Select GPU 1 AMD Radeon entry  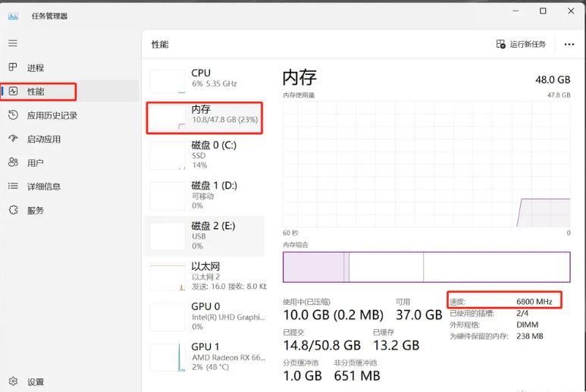(x=205, y=357)
